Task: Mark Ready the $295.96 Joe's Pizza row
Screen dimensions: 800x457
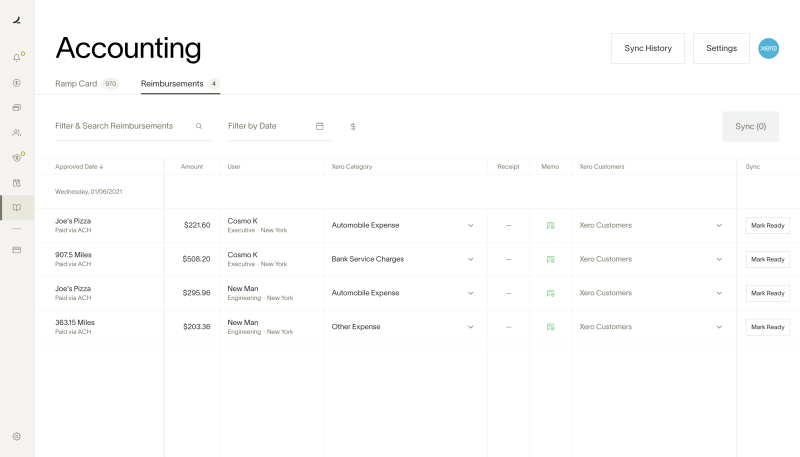Action: tap(767, 293)
